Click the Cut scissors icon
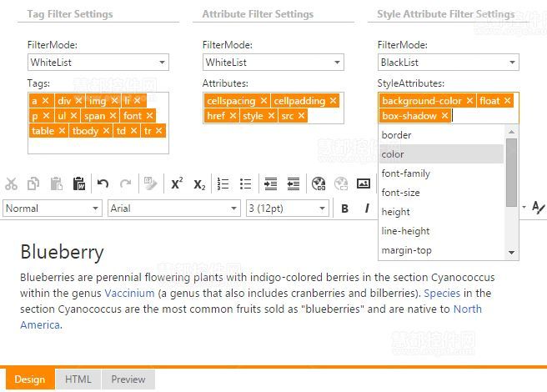This screenshot has width=547, height=392. tap(12, 184)
